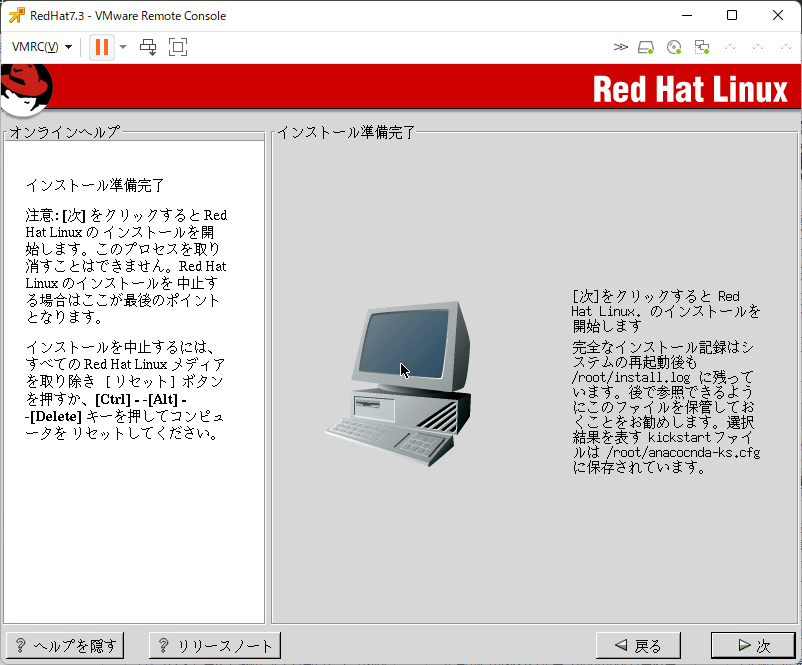Click the CD/DVD drive device icon

click(x=674, y=48)
